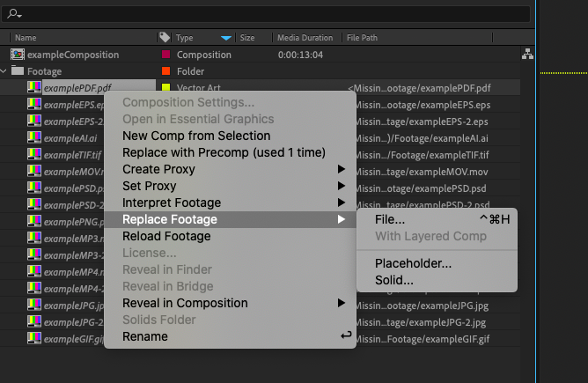Click the red Composition label color swatch

pyautogui.click(x=165, y=55)
